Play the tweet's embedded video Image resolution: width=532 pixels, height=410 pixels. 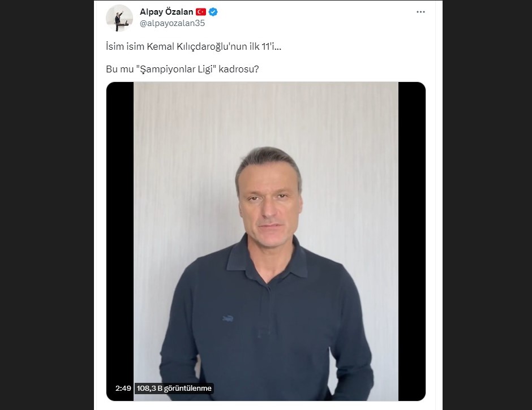(265, 241)
